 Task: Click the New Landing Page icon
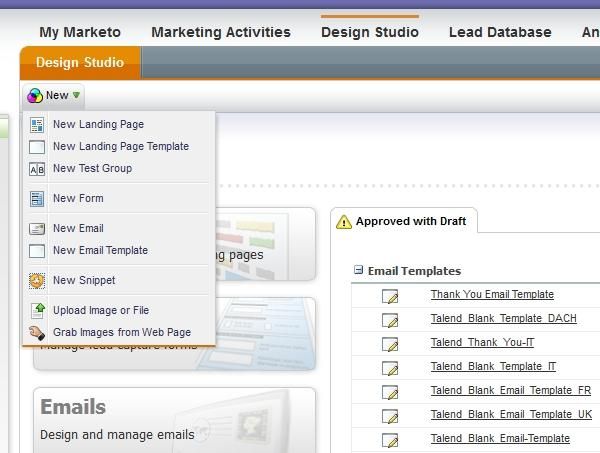(x=37, y=125)
